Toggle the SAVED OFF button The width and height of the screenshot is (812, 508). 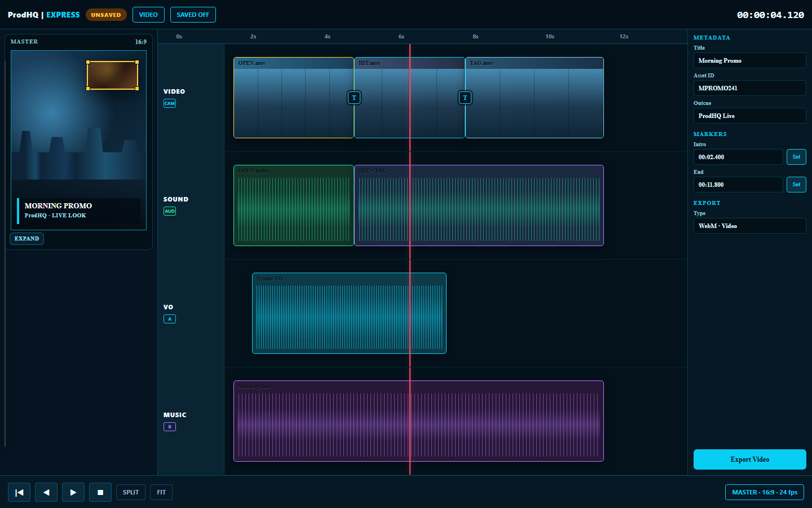click(193, 15)
